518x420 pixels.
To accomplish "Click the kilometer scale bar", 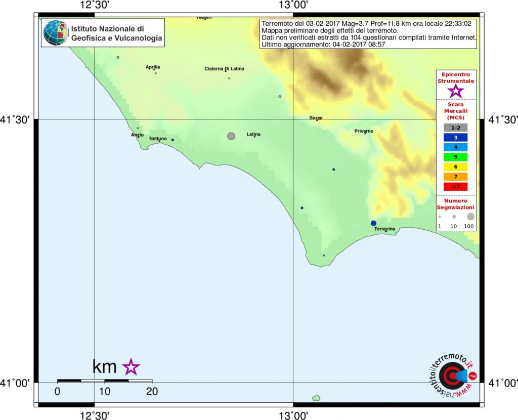I will pos(105,380).
